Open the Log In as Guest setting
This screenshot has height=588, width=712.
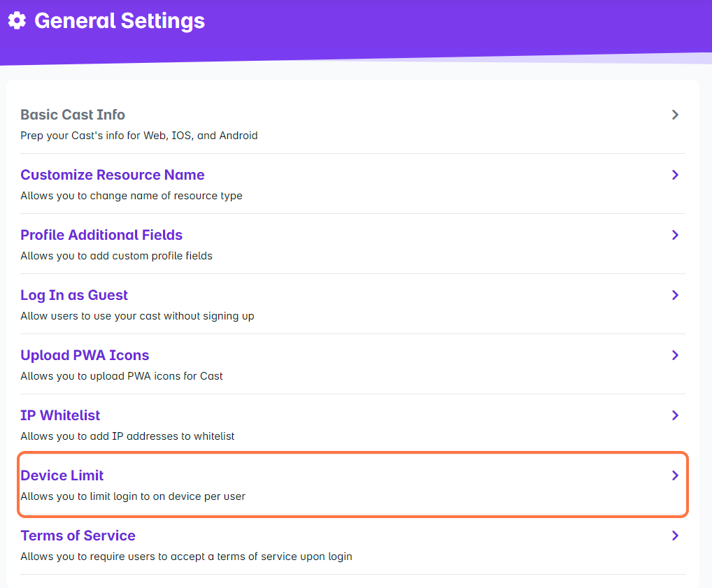click(74, 295)
